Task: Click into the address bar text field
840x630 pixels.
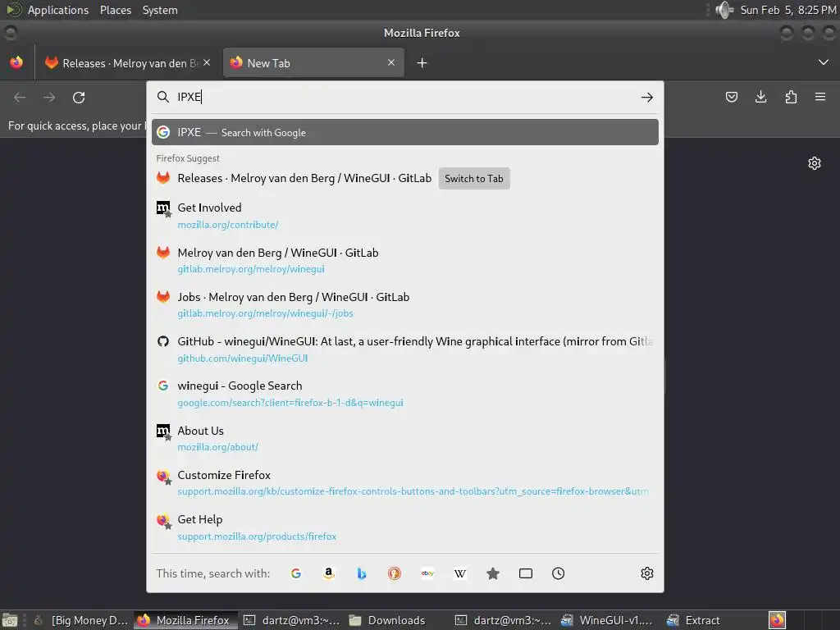Action: point(404,97)
